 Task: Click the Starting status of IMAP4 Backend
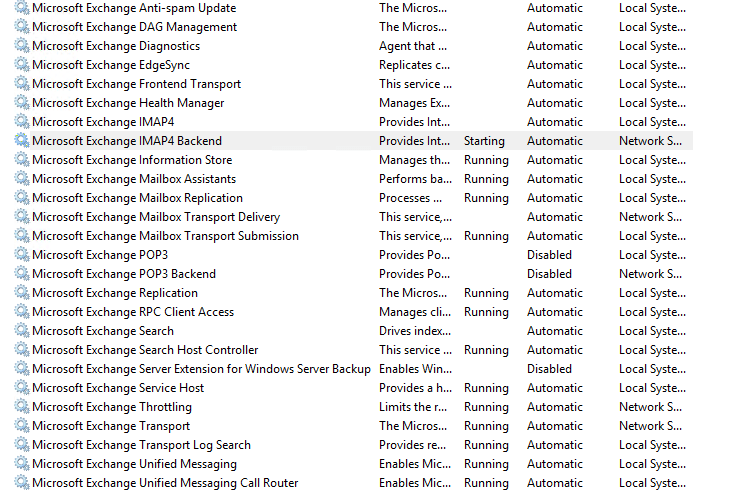tap(484, 141)
